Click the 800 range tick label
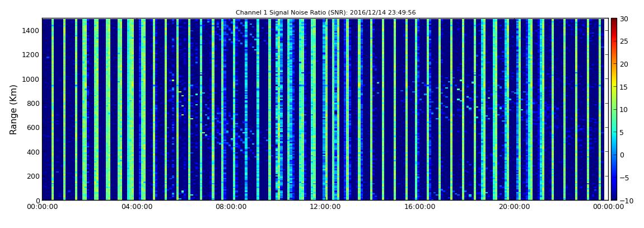The image size is (644, 228). pyautogui.click(x=33, y=103)
